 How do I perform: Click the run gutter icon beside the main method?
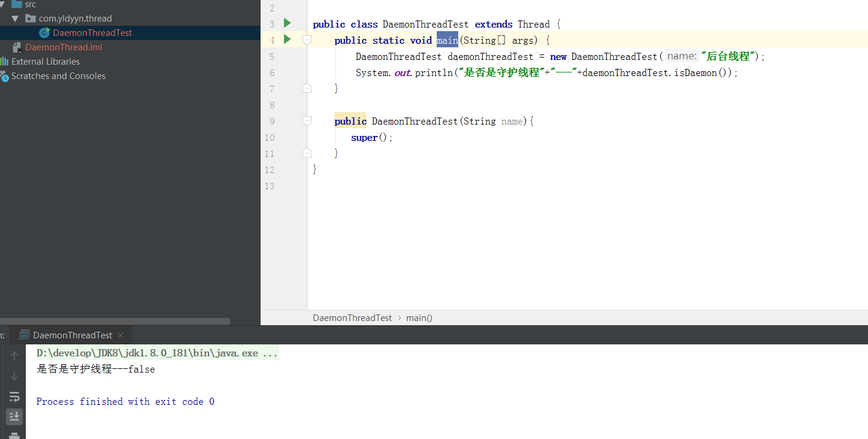287,40
